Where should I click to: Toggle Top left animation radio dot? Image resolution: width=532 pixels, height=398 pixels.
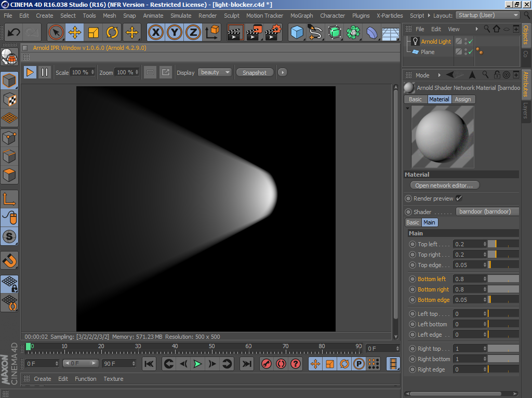413,244
